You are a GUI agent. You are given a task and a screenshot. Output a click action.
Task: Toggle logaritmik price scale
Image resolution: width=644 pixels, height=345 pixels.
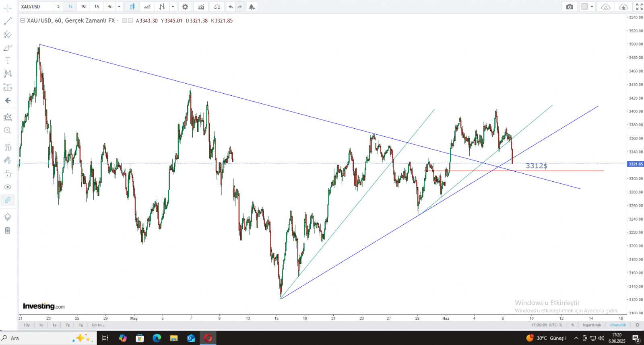coord(592,325)
